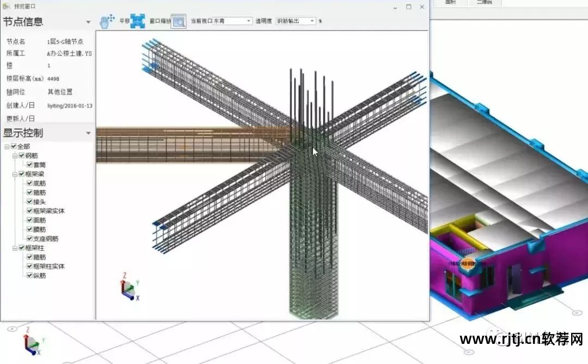The width and height of the screenshot is (588, 364).
Task: Minimize the preview window
Action: point(395,7)
